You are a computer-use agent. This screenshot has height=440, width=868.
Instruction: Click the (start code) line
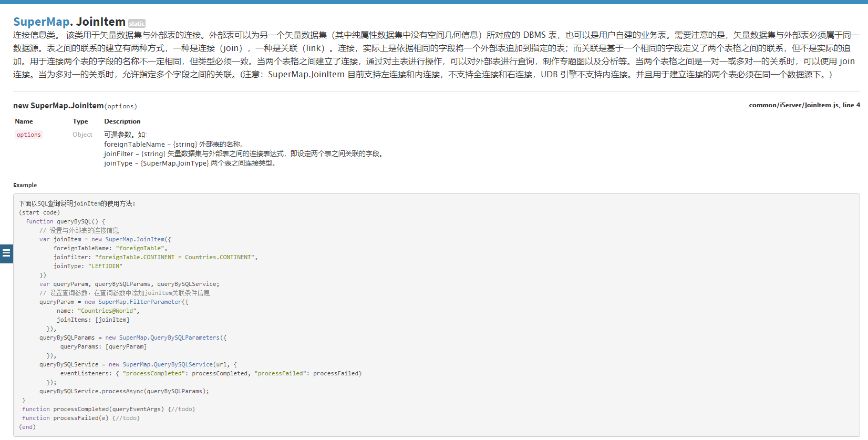coord(39,212)
